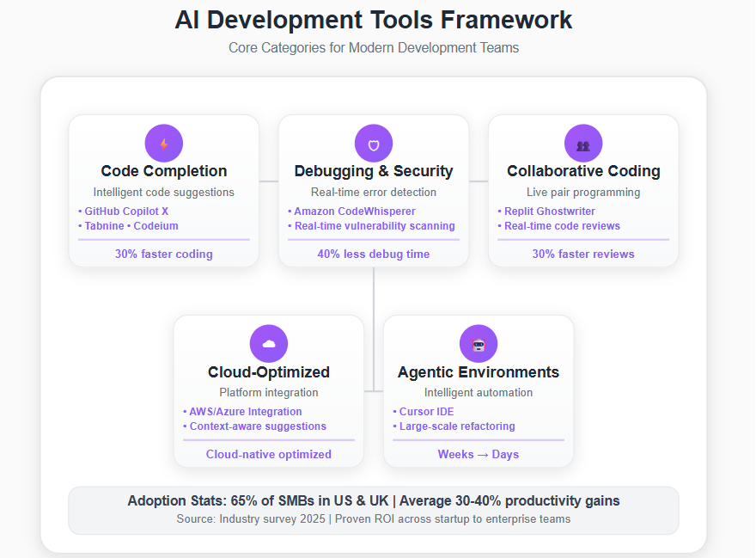Click the GitHub Copilot X bullet
The height and width of the screenshot is (558, 756).
point(124,212)
